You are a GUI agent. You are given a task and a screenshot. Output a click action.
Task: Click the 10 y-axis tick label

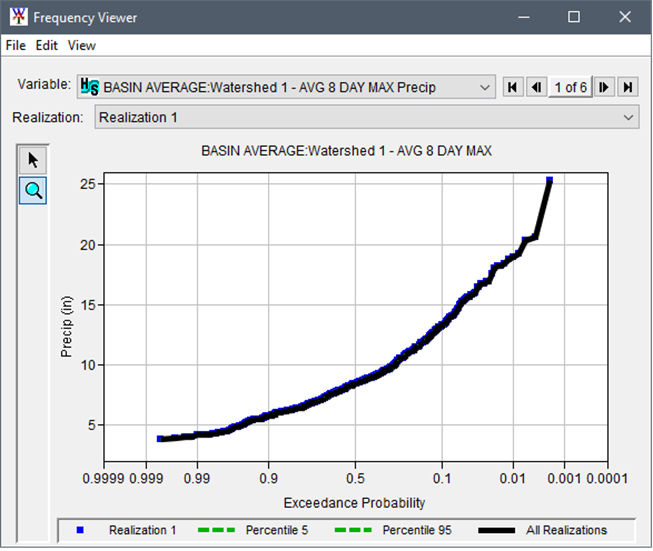pos(88,365)
